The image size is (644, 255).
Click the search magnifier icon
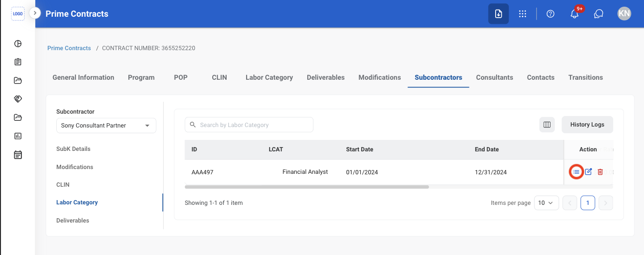[193, 125]
